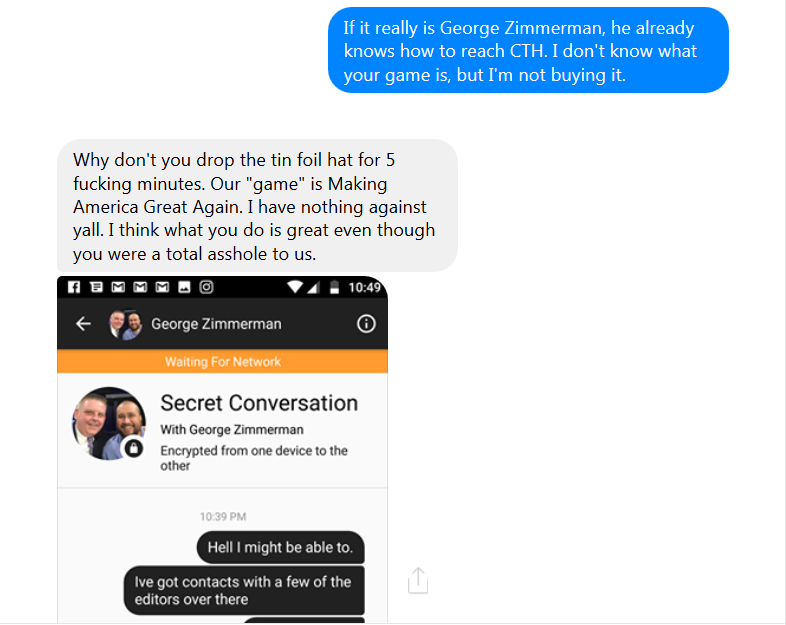The image size is (786, 625).
Task: Tap the back arrow beside George Zimmerman
Action: 84,324
